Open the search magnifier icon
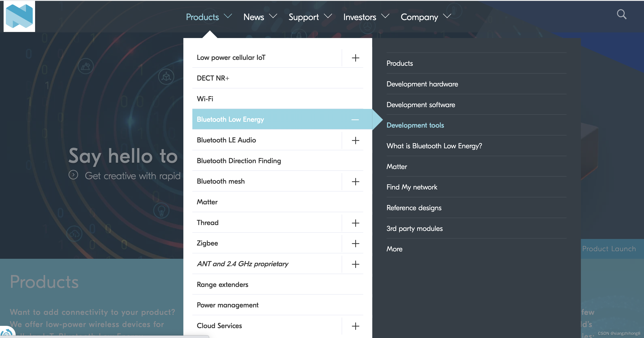The width and height of the screenshot is (644, 338). tap(622, 14)
